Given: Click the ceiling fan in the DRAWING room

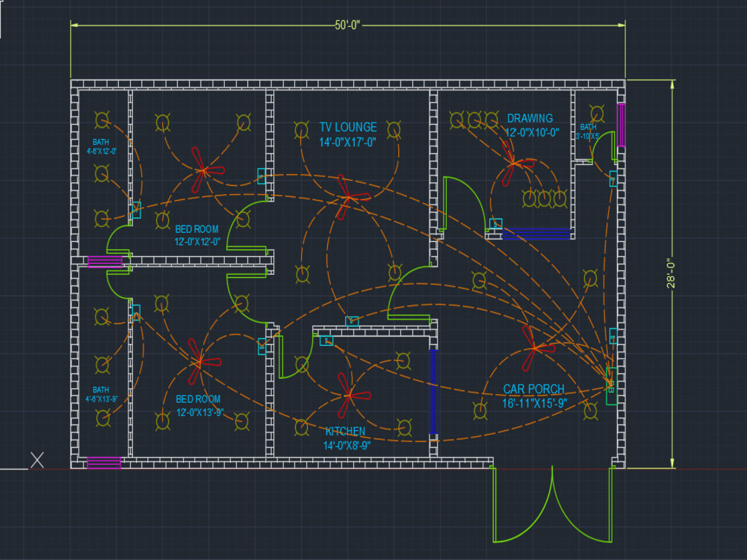Looking at the screenshot, I should [x=515, y=164].
